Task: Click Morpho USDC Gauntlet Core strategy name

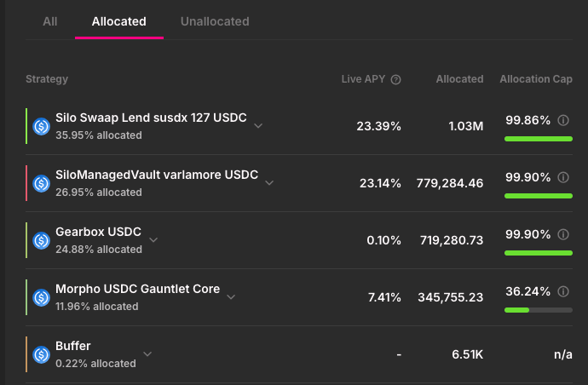Action: pos(137,290)
